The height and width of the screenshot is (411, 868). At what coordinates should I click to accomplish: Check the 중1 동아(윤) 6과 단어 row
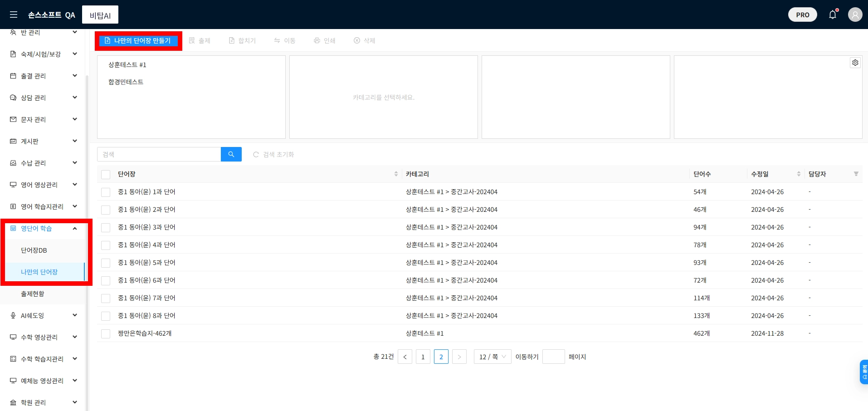coord(106,280)
